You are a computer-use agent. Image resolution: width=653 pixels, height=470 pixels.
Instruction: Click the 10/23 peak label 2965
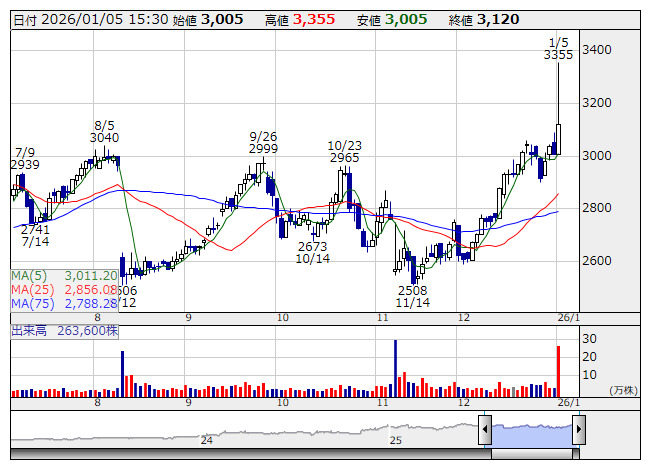[344, 158]
